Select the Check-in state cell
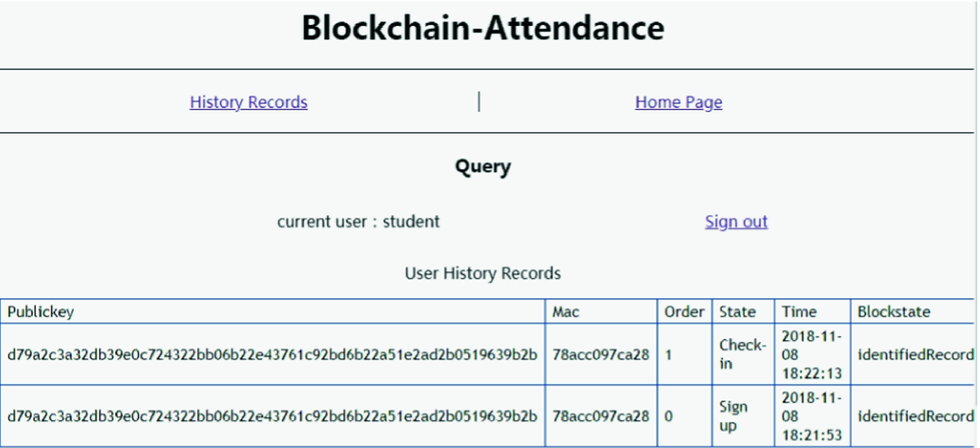Image resolution: width=980 pixels, height=448 pixels. (743, 354)
